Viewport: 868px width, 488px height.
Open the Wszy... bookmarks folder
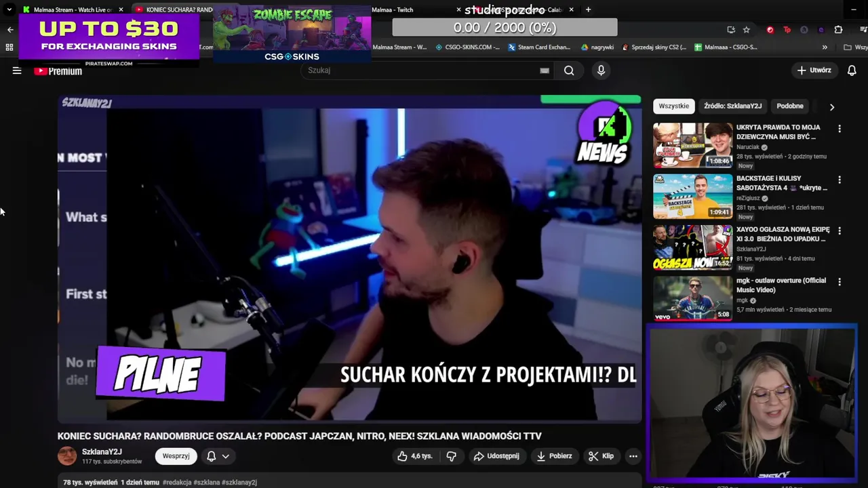(x=855, y=47)
